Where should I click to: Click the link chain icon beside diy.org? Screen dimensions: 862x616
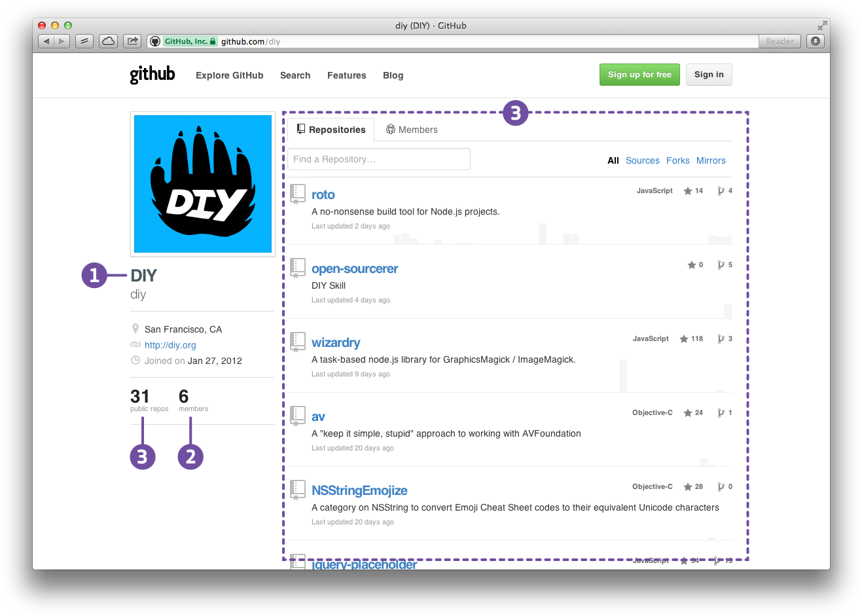pos(135,345)
